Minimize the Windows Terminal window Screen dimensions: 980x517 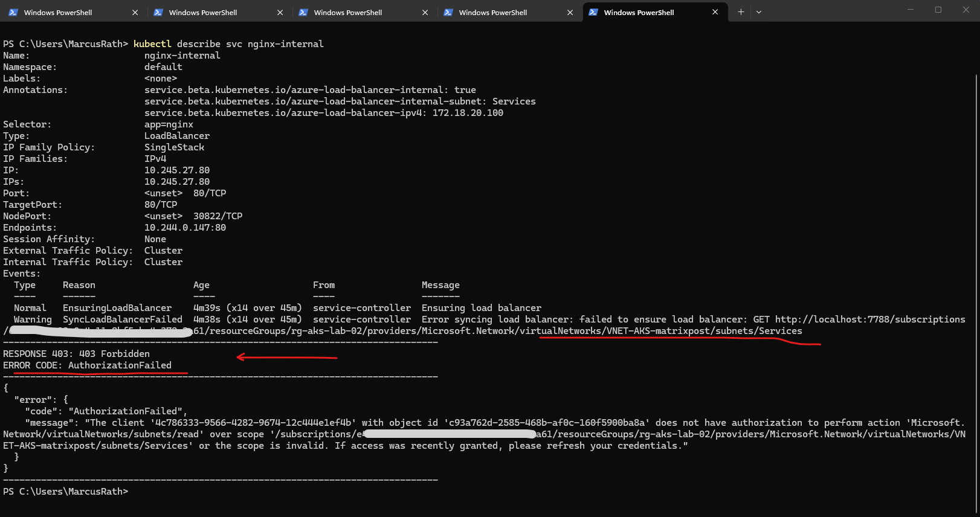[910, 10]
